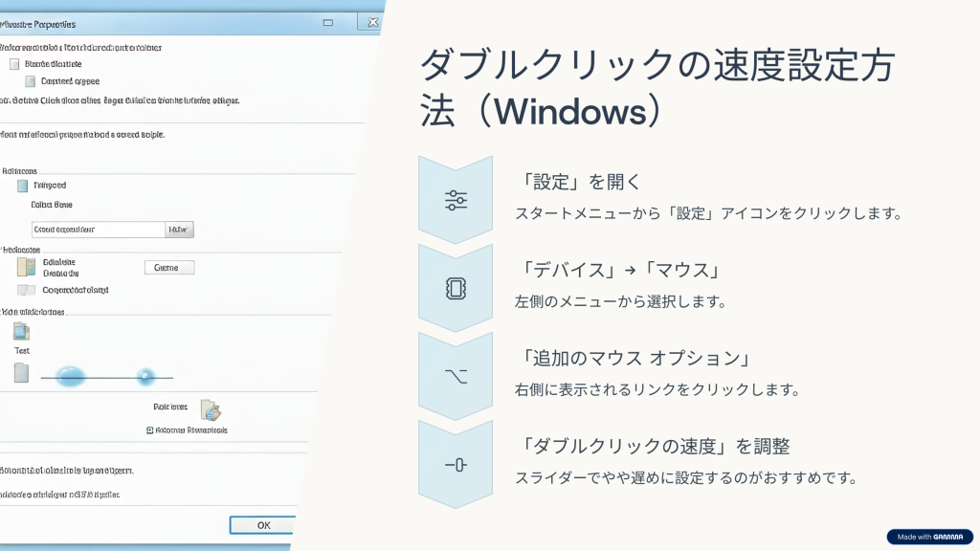Click the large left handle of the slider
The height and width of the screenshot is (551, 980).
(71, 377)
